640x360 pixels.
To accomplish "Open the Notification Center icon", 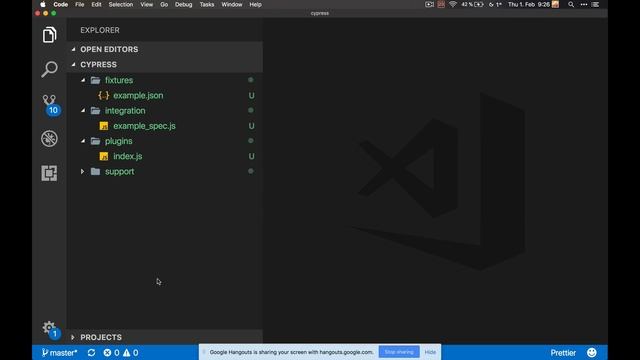I will tap(596, 4).
